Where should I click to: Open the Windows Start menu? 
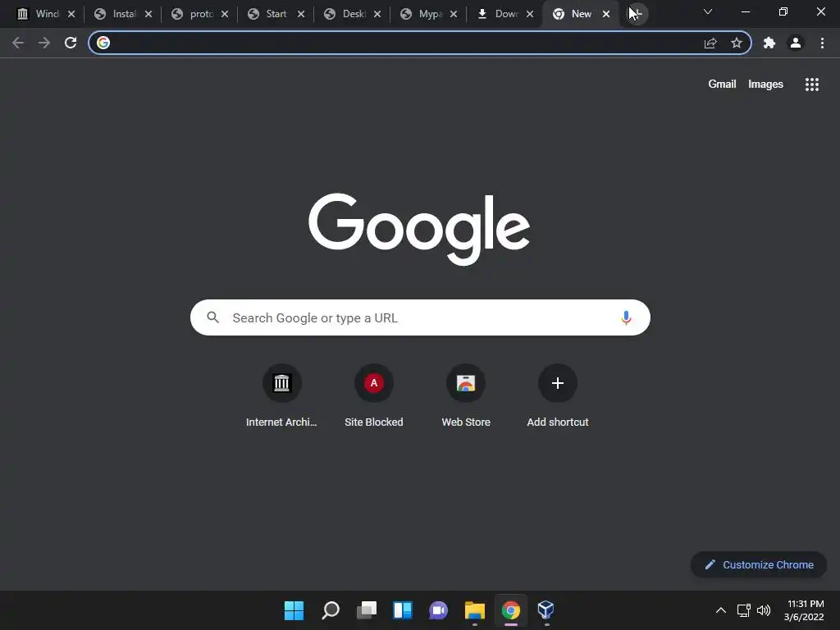tap(294, 610)
